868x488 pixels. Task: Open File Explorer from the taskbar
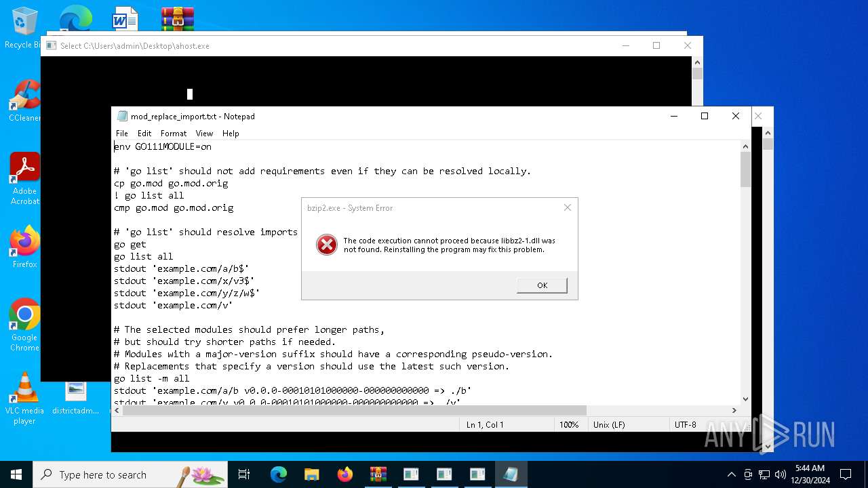click(x=312, y=474)
